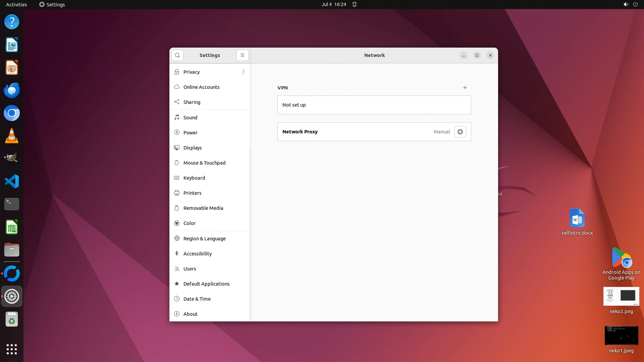Open the clock and calendar panel

click(x=334, y=4)
